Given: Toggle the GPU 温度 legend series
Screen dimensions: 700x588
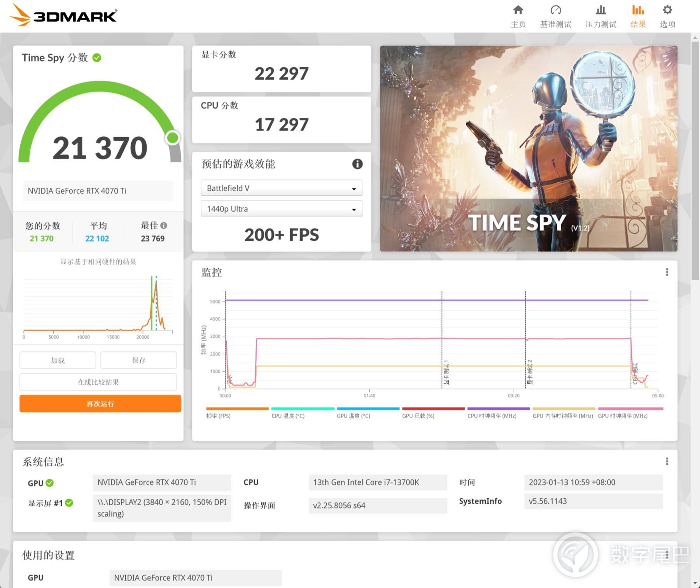Looking at the screenshot, I should [x=368, y=413].
